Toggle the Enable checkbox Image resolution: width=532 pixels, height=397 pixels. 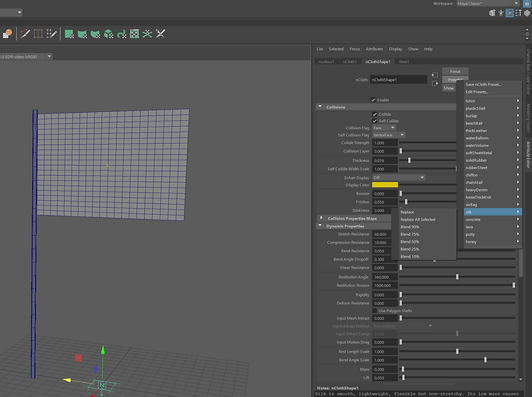click(x=373, y=100)
